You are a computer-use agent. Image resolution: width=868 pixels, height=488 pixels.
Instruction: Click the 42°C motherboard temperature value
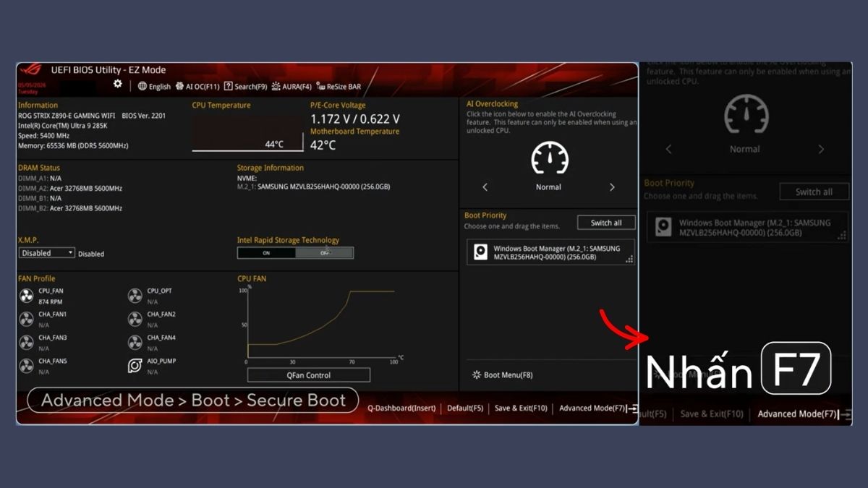click(323, 145)
